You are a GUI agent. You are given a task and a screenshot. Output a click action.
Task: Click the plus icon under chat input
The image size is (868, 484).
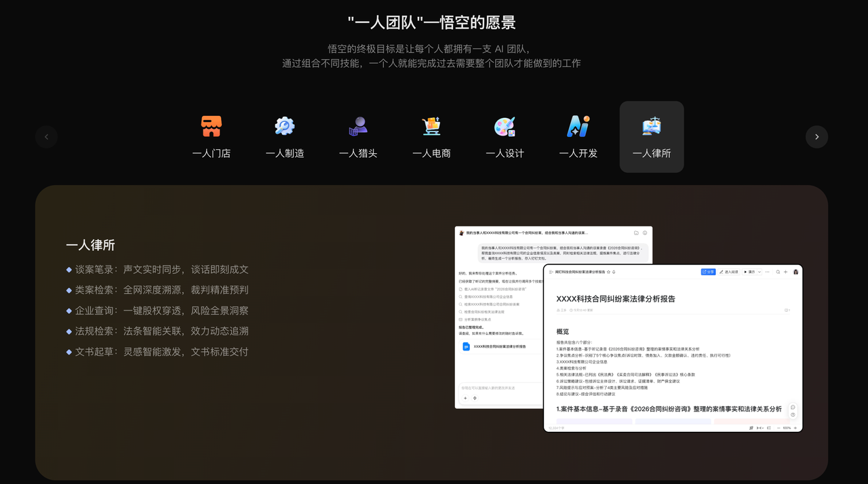click(465, 398)
